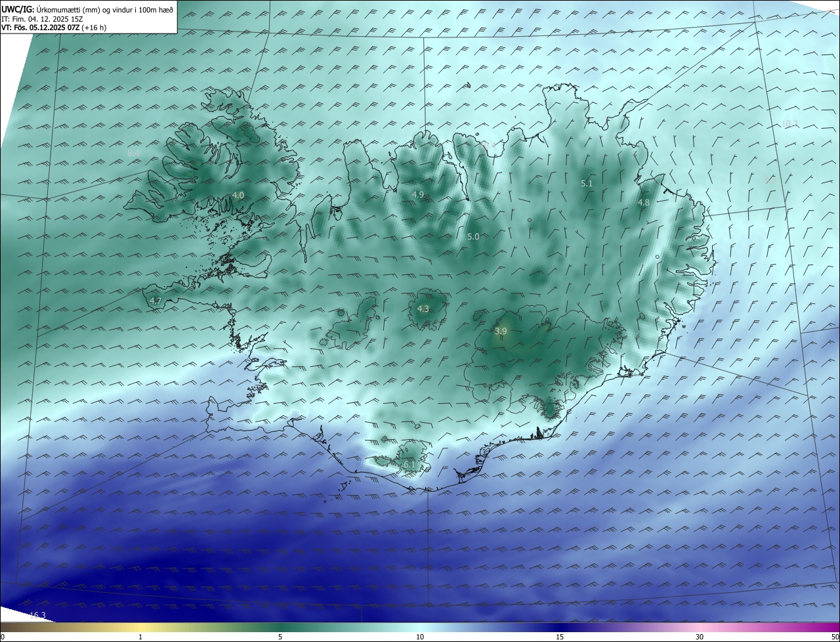
Task: Click the 0 tick on the color scale
Action: [x=3, y=637]
